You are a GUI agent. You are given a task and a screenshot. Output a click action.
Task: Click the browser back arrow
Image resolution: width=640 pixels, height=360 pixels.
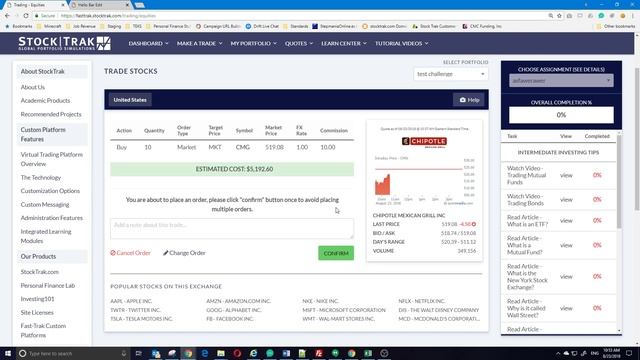pos(7,16)
